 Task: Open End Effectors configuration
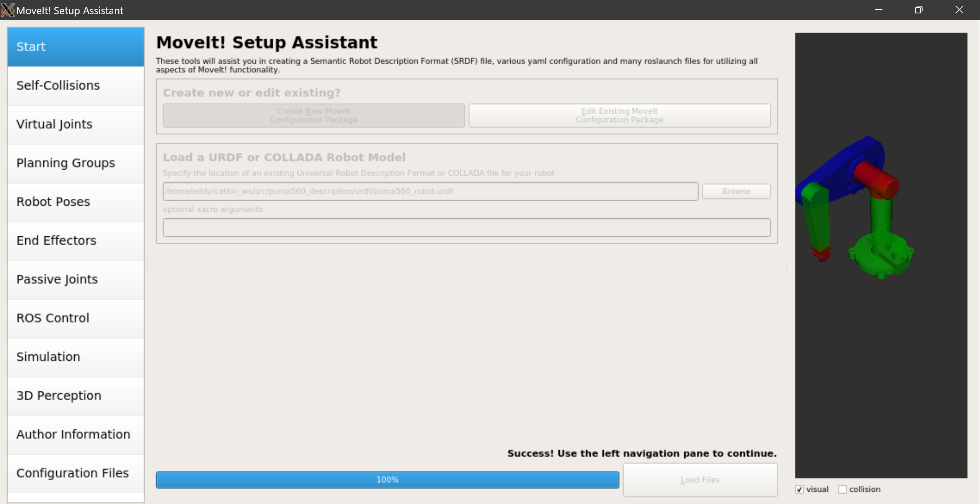tap(75, 241)
